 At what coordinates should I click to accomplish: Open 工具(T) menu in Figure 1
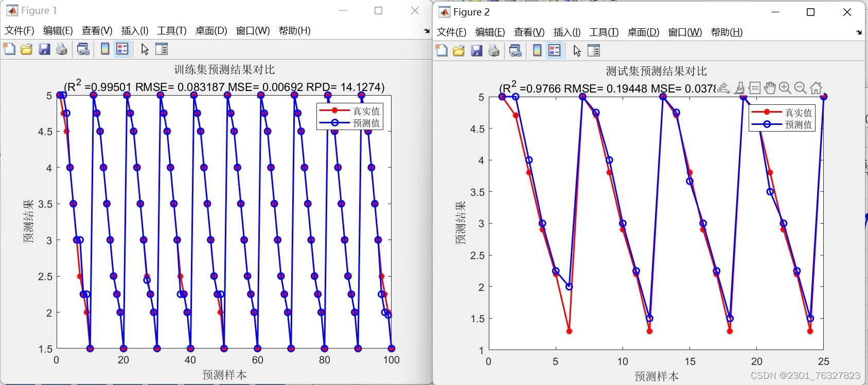point(172,31)
